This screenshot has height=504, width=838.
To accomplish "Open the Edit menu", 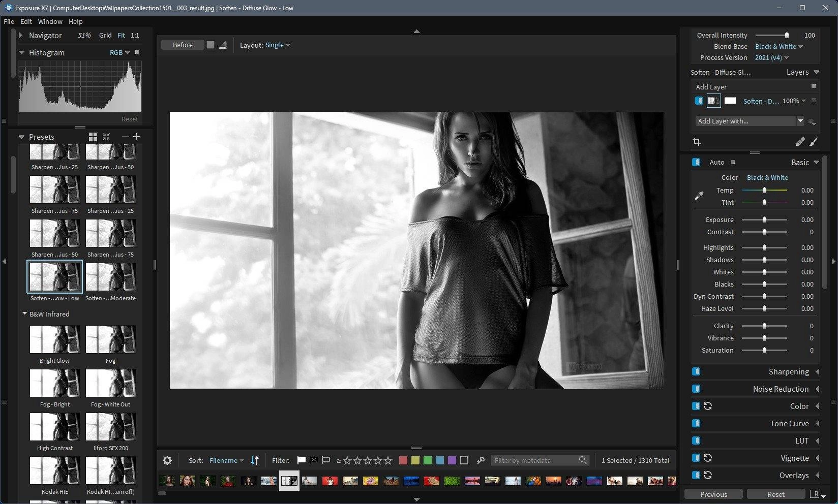I will coord(26,21).
